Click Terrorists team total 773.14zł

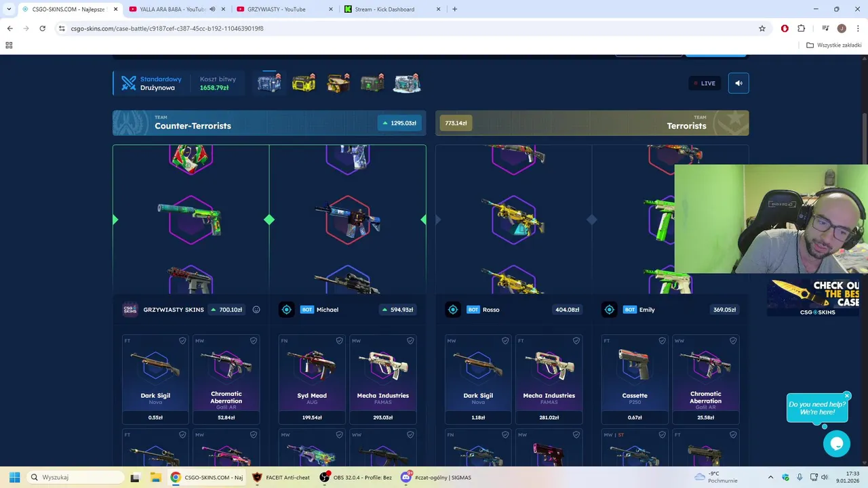pos(456,123)
